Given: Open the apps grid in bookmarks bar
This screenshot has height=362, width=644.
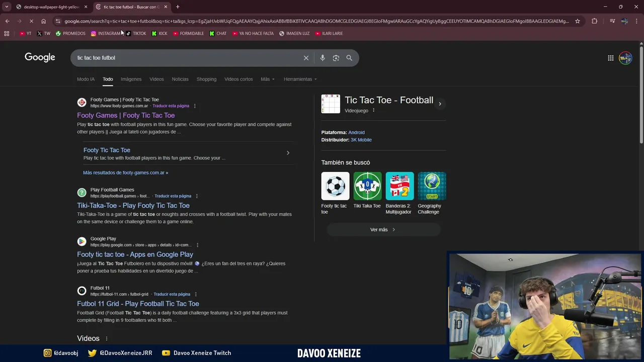Looking at the screenshot, I should [7, 34].
